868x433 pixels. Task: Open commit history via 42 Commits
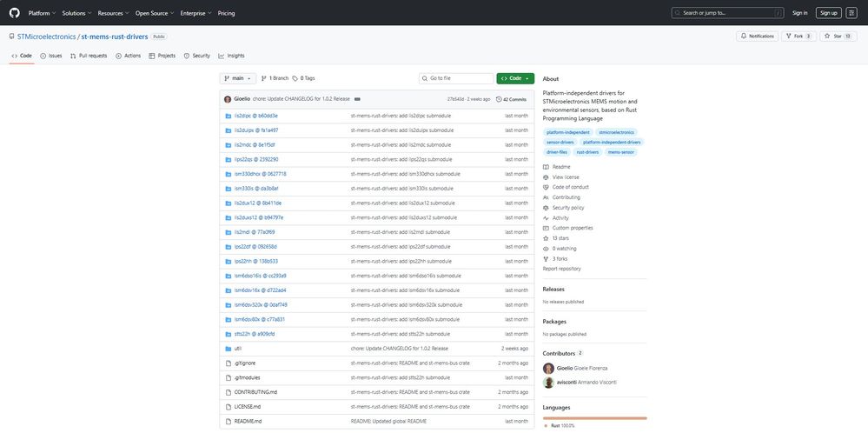tap(511, 99)
